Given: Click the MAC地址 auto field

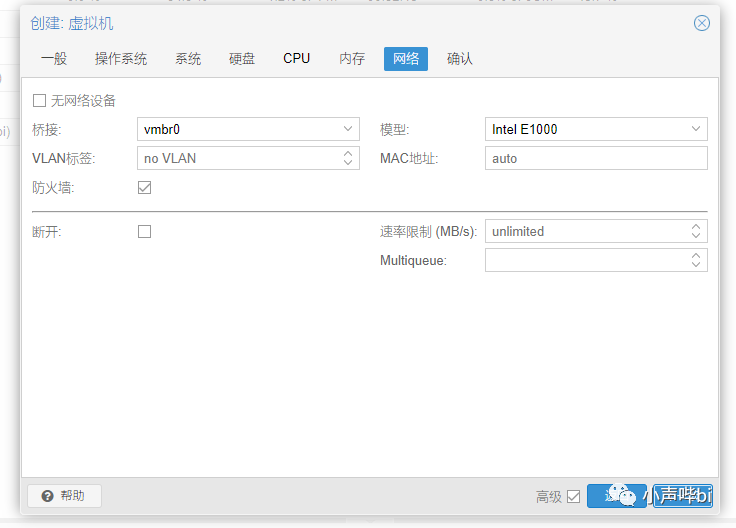Looking at the screenshot, I should point(596,158).
